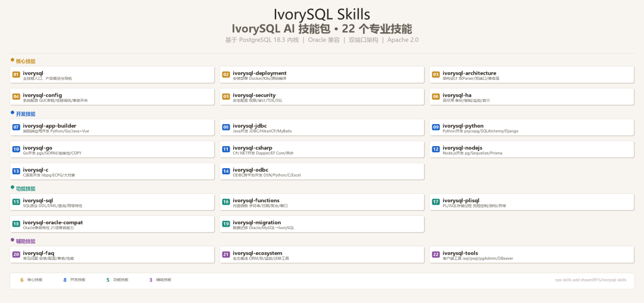Select the ivorysql-app-builder title text
Viewport: 644px width, 303px height.
(x=49, y=126)
